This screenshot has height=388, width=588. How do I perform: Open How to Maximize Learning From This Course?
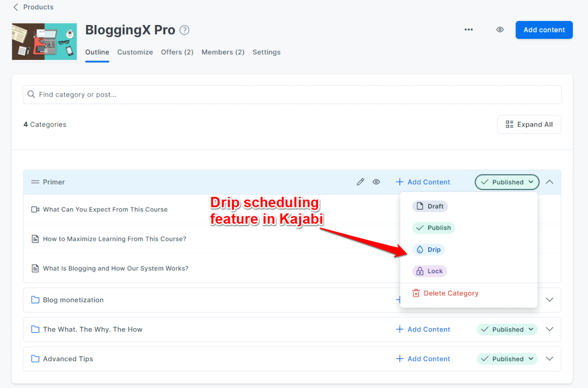pos(115,239)
